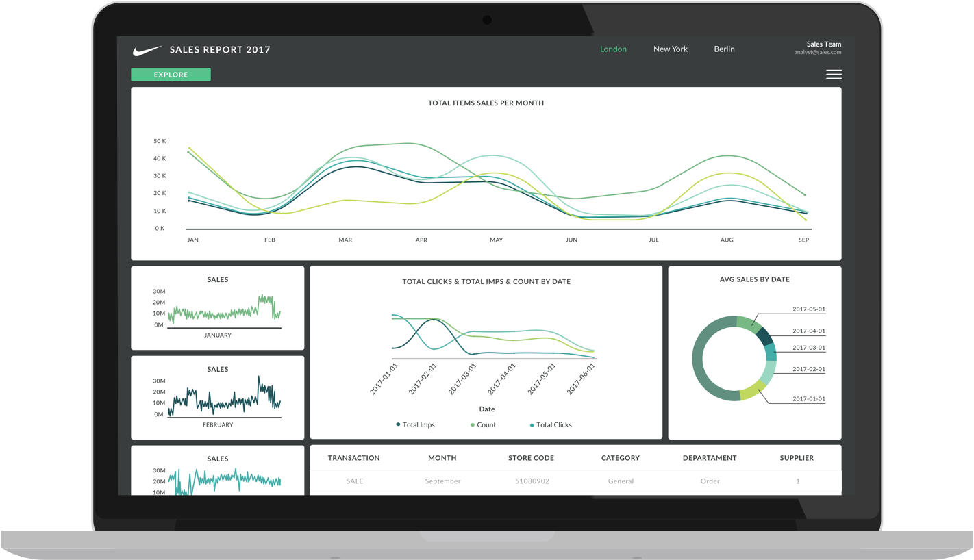Open the CATEGORY column header options

click(x=621, y=457)
